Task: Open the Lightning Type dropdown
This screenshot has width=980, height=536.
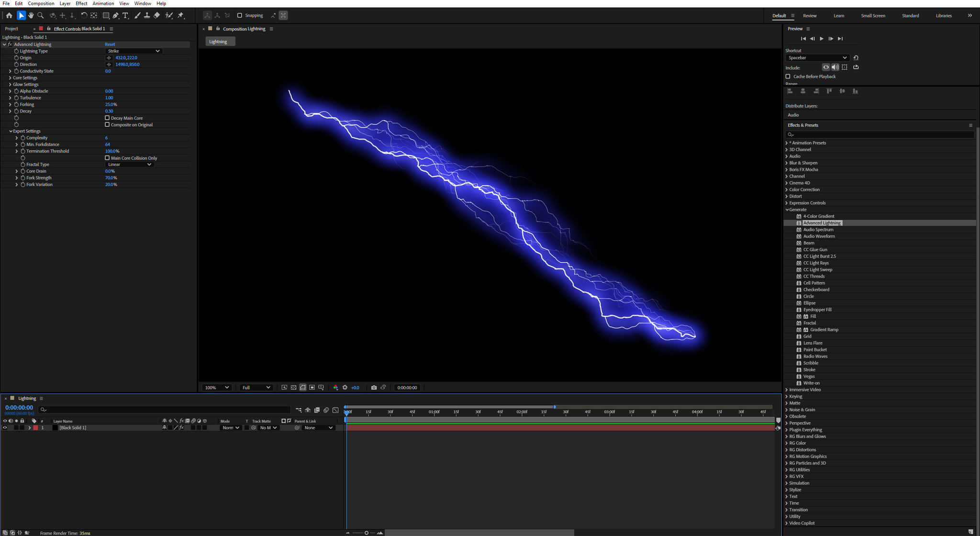Action: click(x=134, y=51)
